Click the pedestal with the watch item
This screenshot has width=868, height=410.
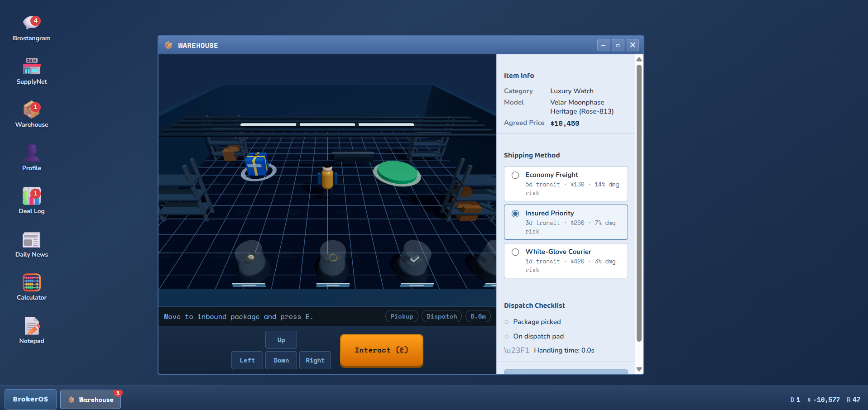coord(250,262)
